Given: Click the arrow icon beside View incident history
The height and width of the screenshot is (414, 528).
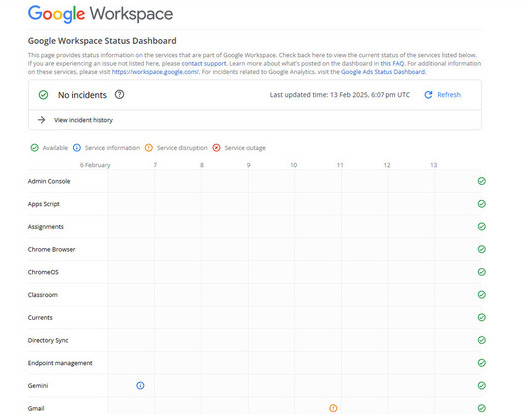Looking at the screenshot, I should [x=41, y=120].
